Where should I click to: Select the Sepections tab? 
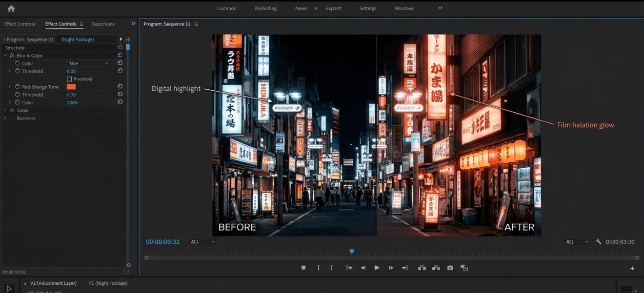click(103, 24)
